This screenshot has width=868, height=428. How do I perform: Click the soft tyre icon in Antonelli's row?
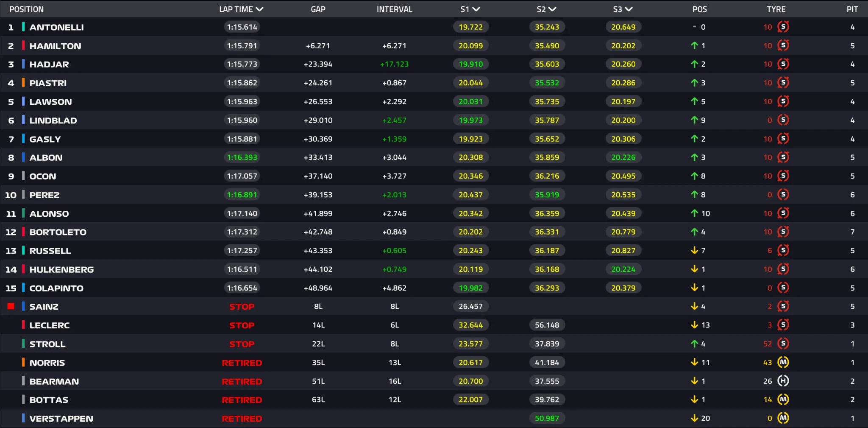(783, 27)
